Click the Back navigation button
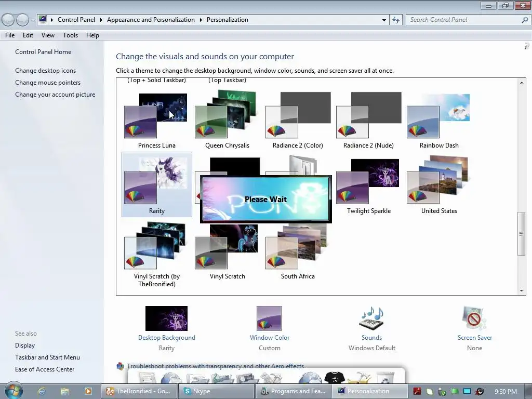 8,20
